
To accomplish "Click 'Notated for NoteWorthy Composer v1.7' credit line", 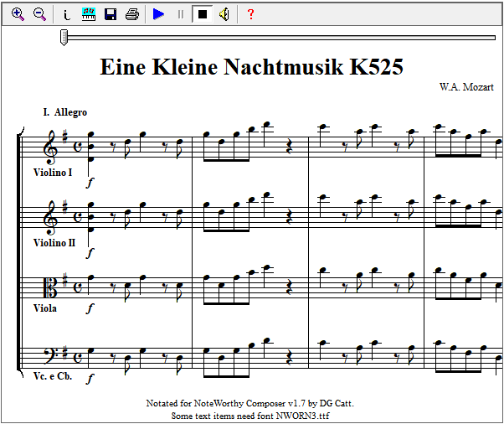I will pos(250,403).
